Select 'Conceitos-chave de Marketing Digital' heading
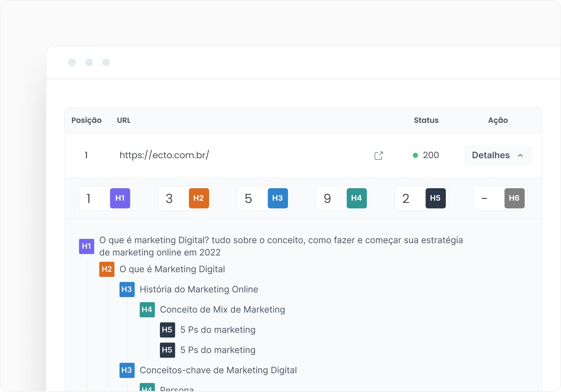The width and height of the screenshot is (561, 392). 218,370
